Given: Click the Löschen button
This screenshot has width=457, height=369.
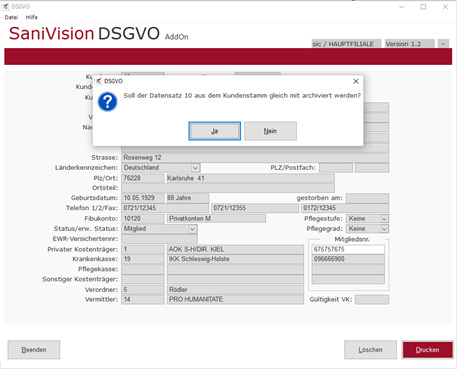Looking at the screenshot, I should pos(370,350).
